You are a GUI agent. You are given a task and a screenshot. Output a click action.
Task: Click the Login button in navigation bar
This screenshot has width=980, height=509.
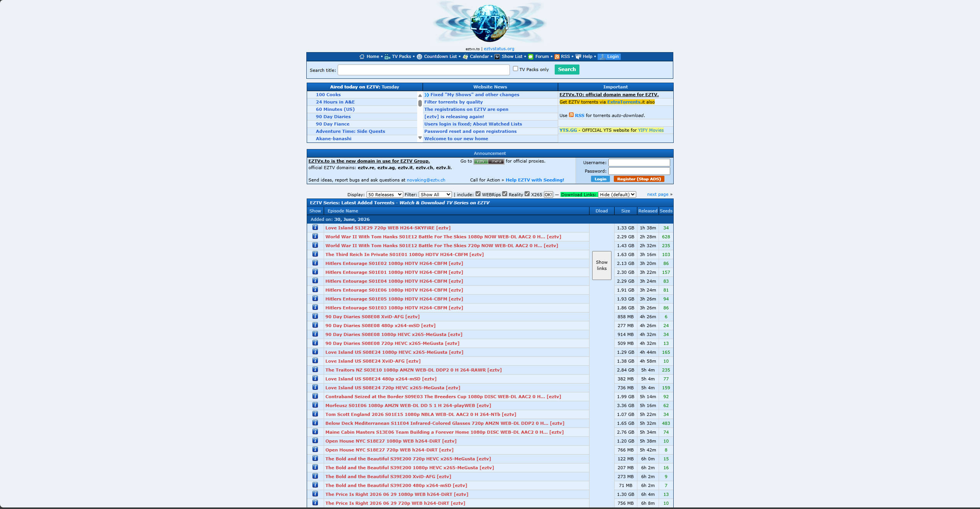[609, 56]
